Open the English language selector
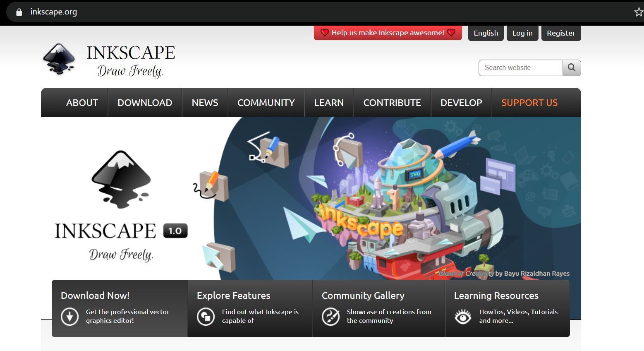Viewport: 644px width, 351px height. pyautogui.click(x=486, y=33)
